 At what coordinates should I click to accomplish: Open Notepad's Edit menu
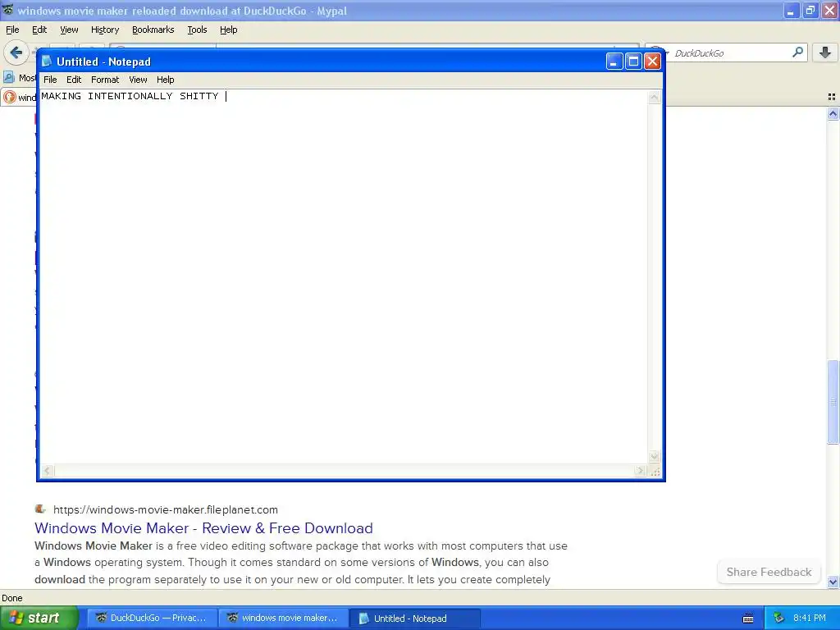(x=73, y=80)
